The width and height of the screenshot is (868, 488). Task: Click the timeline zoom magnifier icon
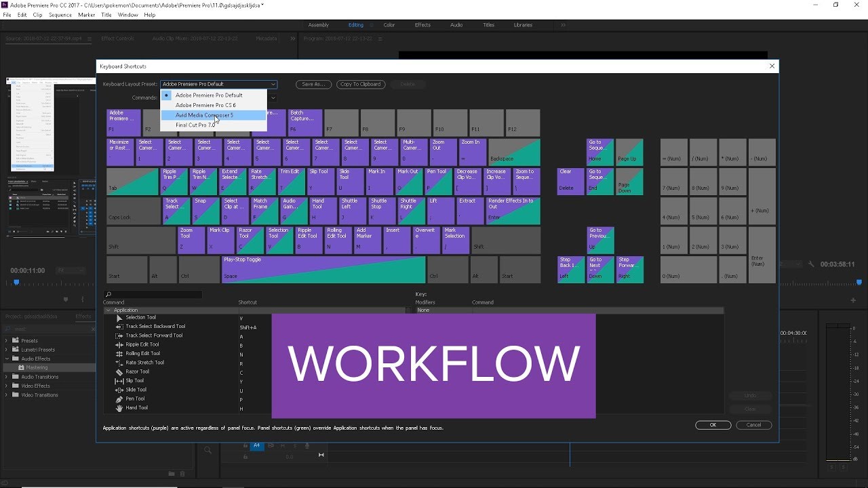pyautogui.click(x=208, y=449)
